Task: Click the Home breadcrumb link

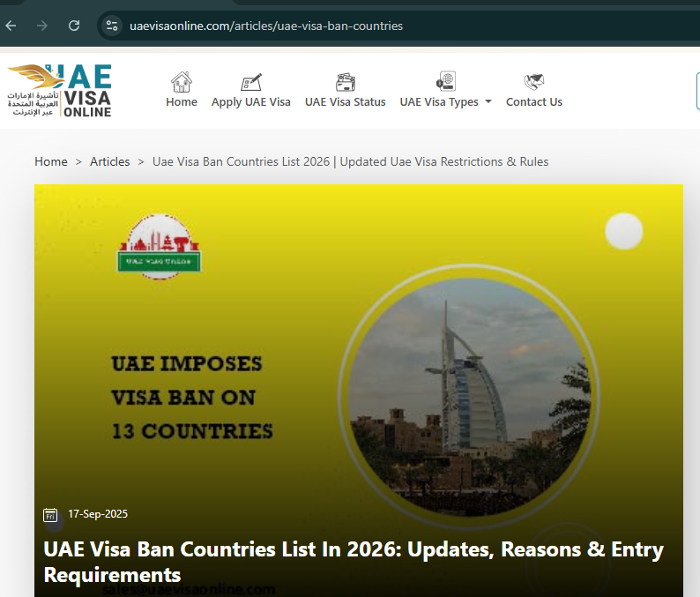Action: pyautogui.click(x=51, y=161)
